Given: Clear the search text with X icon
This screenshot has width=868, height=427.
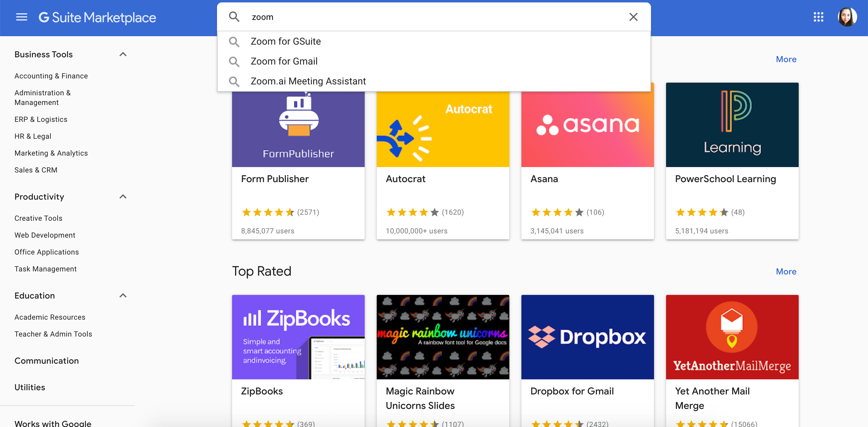Looking at the screenshot, I should 633,17.
